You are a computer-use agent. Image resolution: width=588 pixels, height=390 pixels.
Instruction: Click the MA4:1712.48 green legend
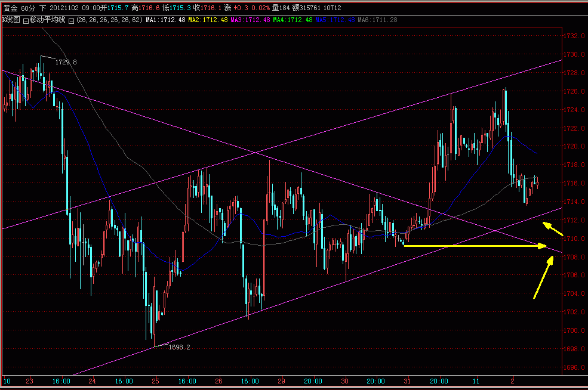pyautogui.click(x=293, y=20)
